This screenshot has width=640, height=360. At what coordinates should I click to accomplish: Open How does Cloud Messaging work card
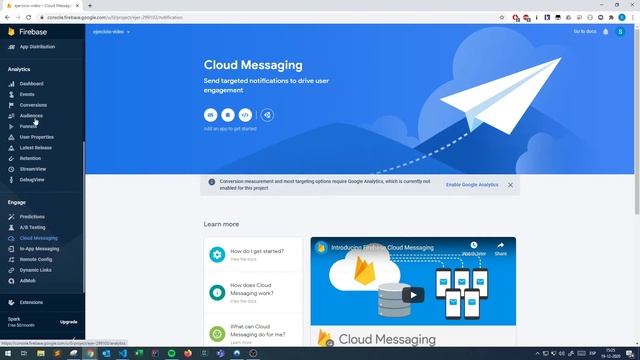pyautogui.click(x=253, y=293)
